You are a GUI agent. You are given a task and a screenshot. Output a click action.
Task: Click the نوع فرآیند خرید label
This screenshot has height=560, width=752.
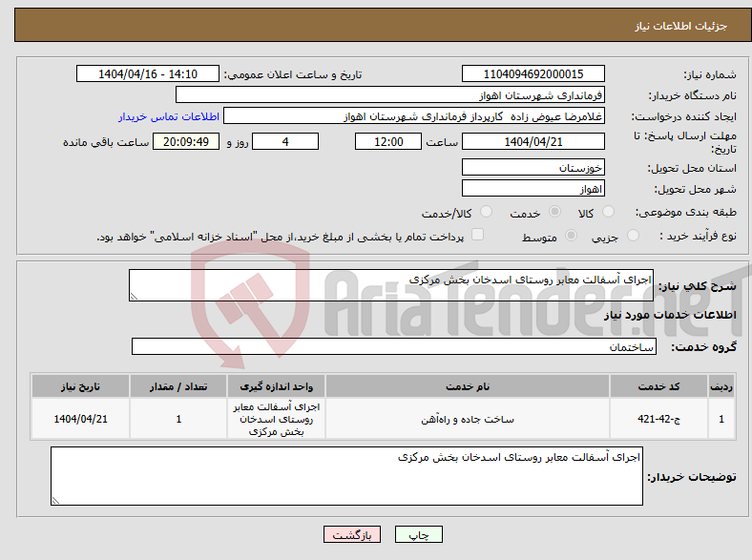(698, 236)
